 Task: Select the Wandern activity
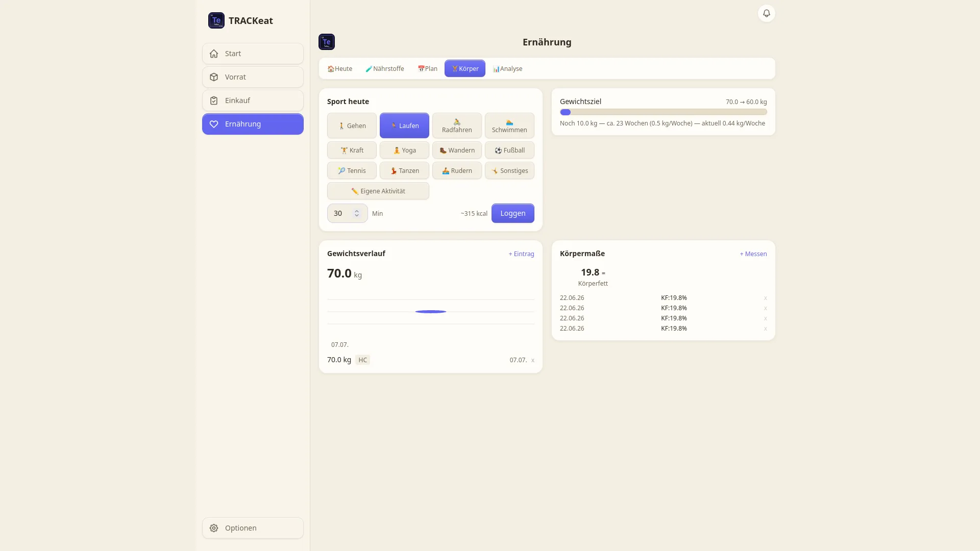pos(457,150)
